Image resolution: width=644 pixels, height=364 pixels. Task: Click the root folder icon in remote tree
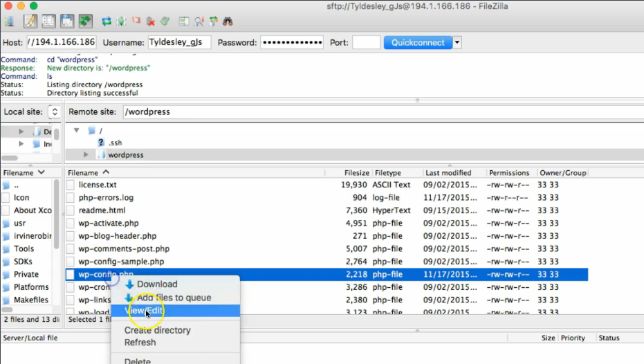(x=91, y=131)
